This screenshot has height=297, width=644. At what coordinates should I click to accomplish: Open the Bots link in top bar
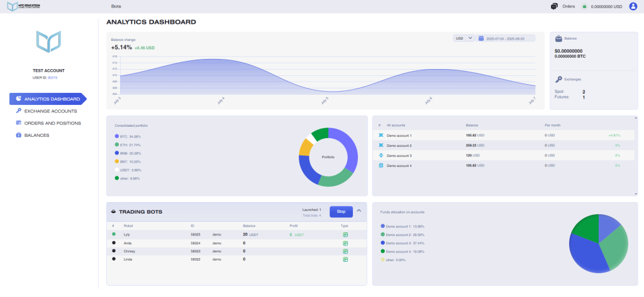[116, 6]
